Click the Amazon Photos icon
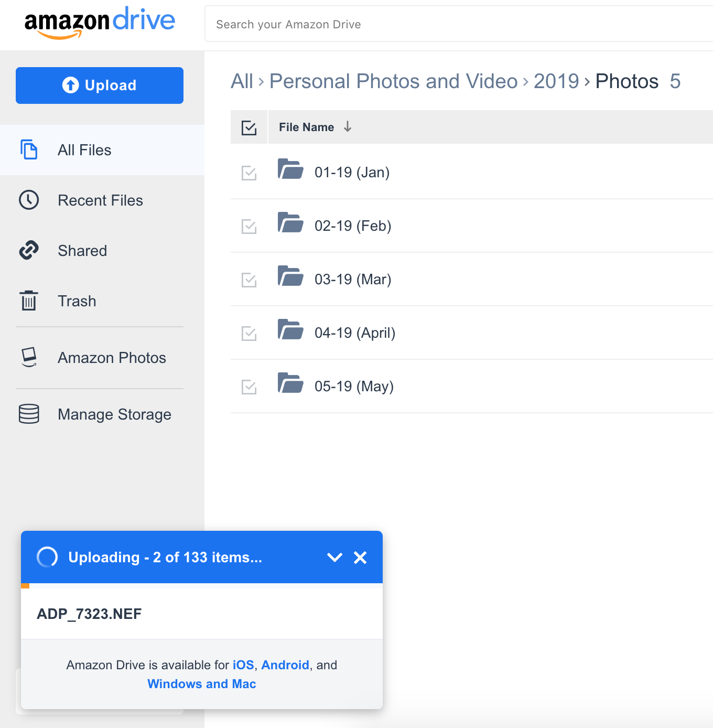 click(x=29, y=357)
